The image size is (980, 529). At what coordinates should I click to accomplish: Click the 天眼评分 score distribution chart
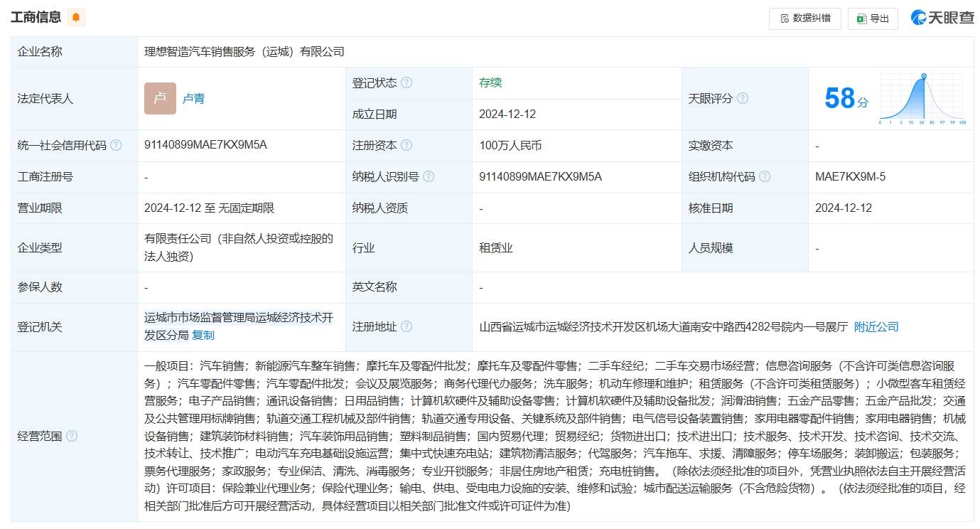click(922, 99)
